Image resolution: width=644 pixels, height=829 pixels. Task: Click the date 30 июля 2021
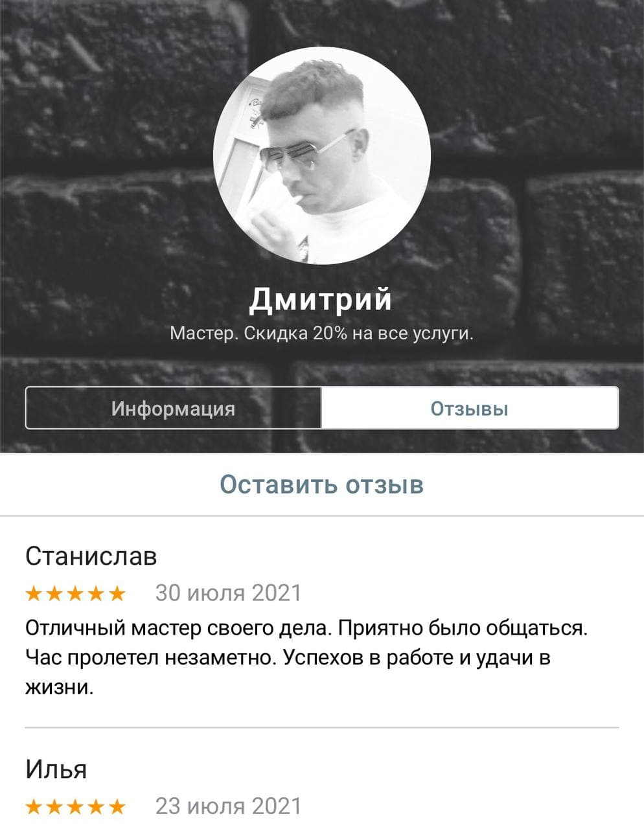click(x=229, y=593)
